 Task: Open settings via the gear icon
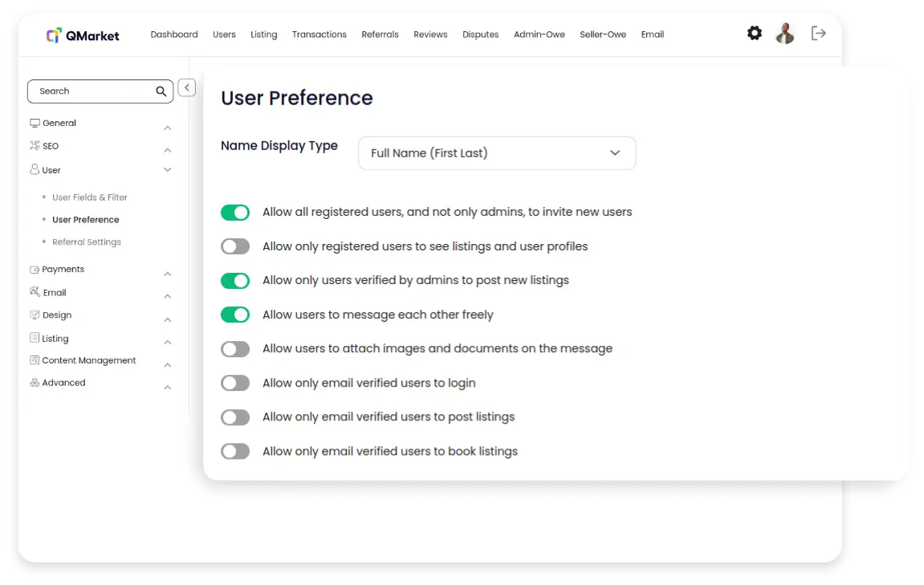pyautogui.click(x=754, y=34)
